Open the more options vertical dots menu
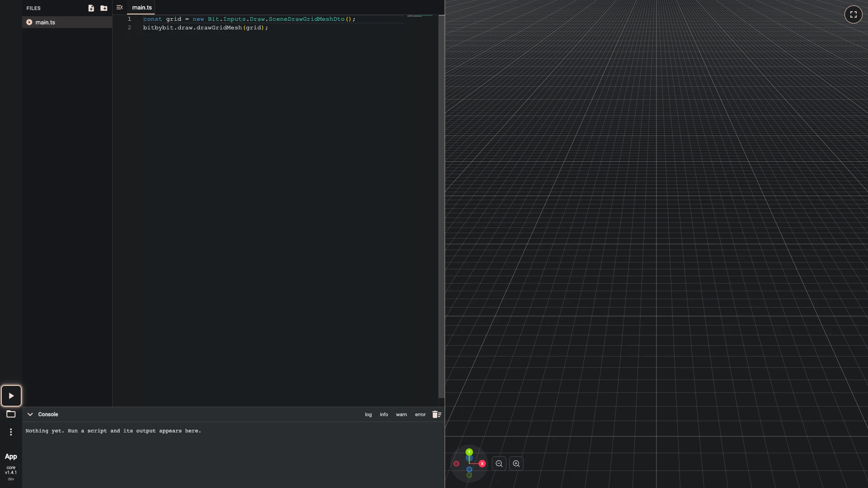Viewport: 868px width, 488px height. (11, 432)
